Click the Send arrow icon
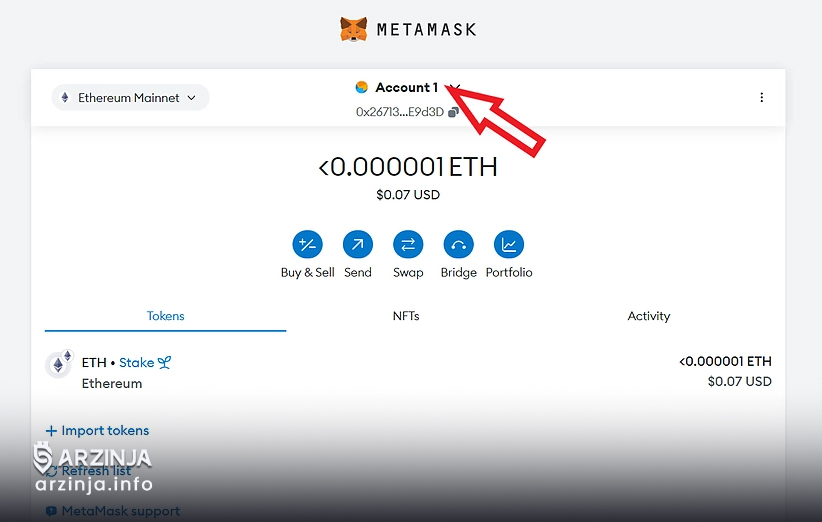This screenshot has width=822, height=522. [x=358, y=244]
